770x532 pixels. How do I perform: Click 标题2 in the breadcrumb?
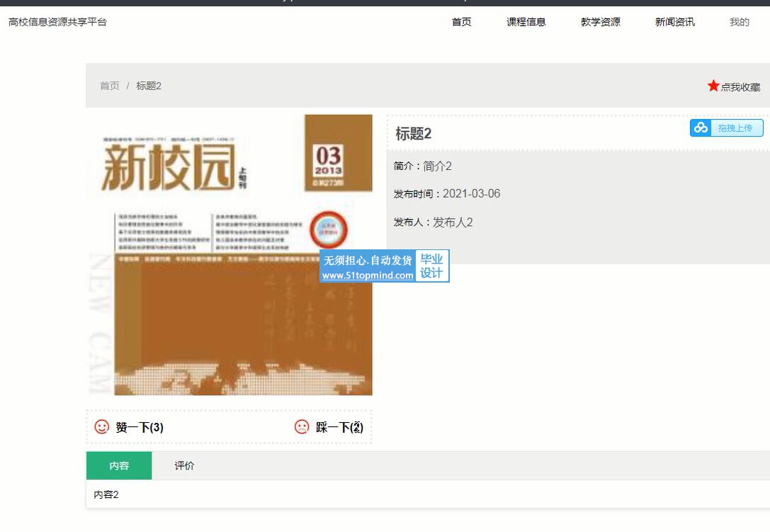click(x=149, y=86)
